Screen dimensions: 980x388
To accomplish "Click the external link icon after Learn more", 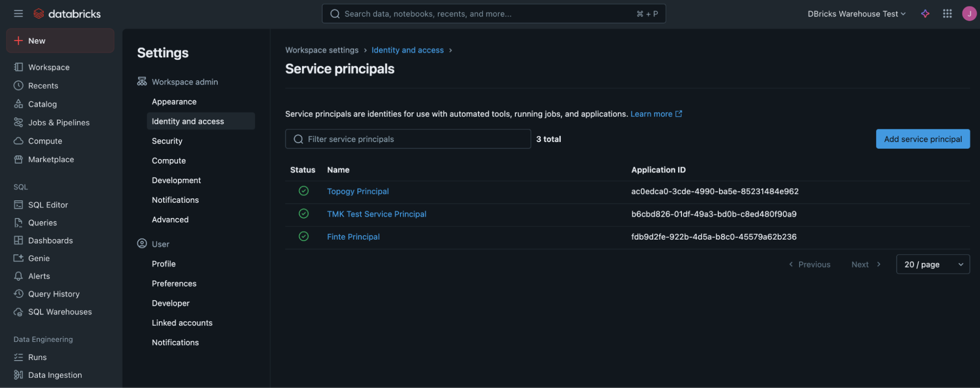I will pyautogui.click(x=678, y=114).
